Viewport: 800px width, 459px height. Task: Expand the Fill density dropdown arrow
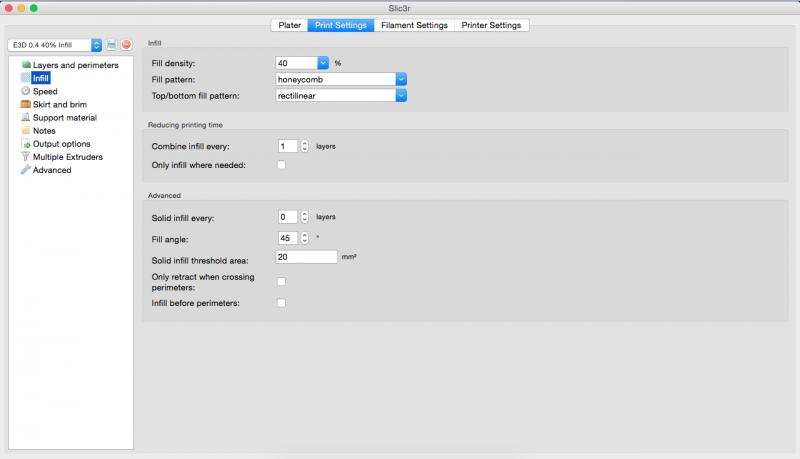coord(323,63)
